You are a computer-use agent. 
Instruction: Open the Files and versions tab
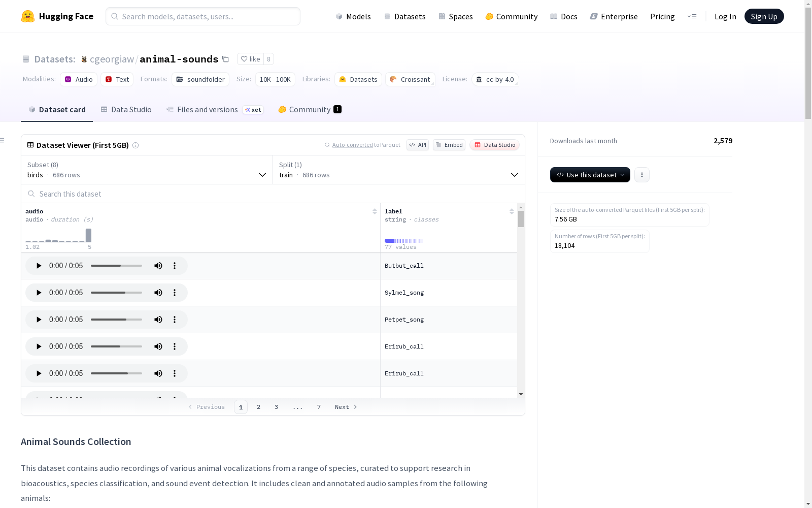pyautogui.click(x=207, y=110)
